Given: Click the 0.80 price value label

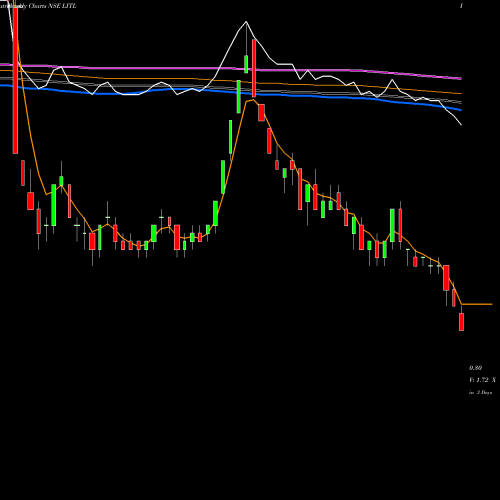Looking at the screenshot, I should coord(475,368).
